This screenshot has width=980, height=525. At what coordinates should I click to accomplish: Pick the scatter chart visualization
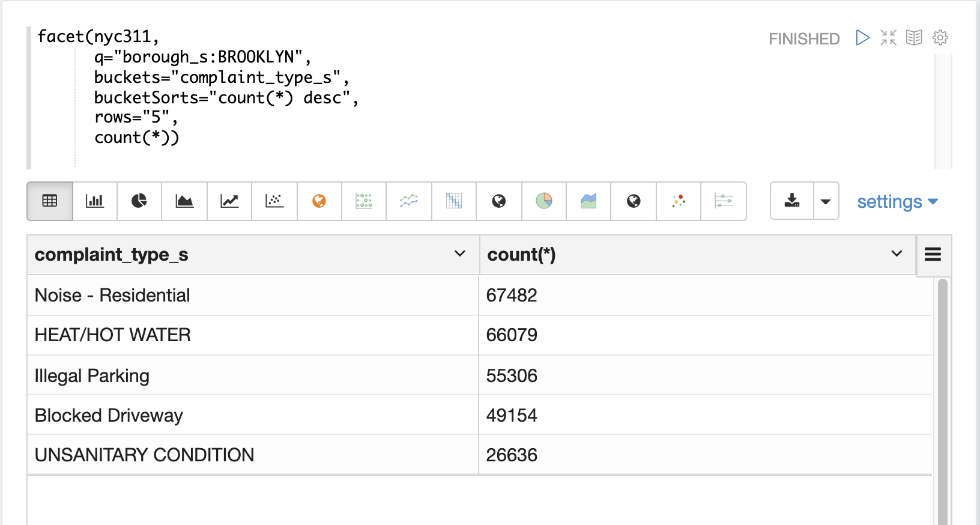[x=274, y=201]
